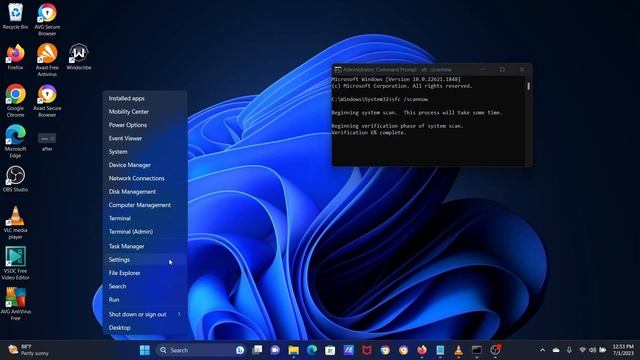Click the Windows Start button
Image resolution: width=640 pixels, height=360 pixels.
(x=144, y=350)
